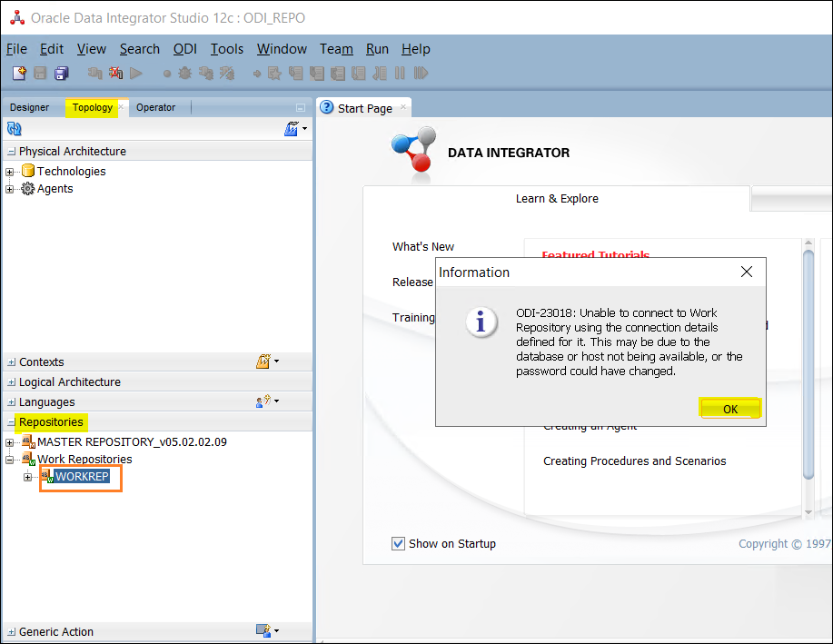Viewport: 833px width, 644px height.
Task: Click the Pause debug icon
Action: point(400,74)
